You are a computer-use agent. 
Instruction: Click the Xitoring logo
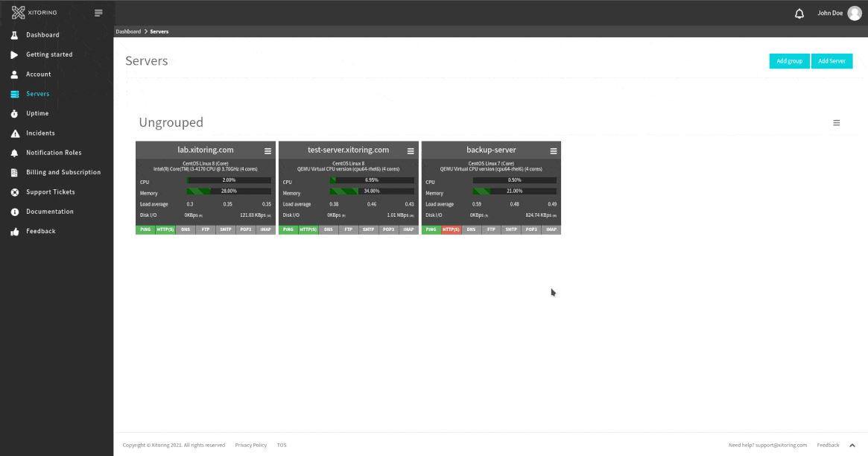[34, 13]
